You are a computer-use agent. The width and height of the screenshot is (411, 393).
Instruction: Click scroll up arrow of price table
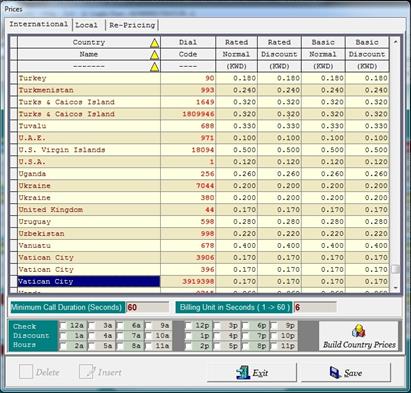click(395, 42)
